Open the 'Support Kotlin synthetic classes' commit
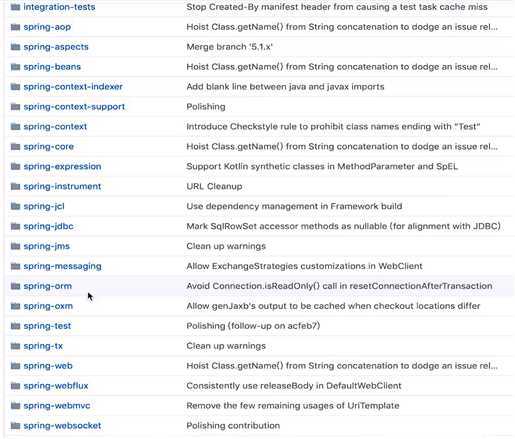The height and width of the screenshot is (439, 515). 322,166
